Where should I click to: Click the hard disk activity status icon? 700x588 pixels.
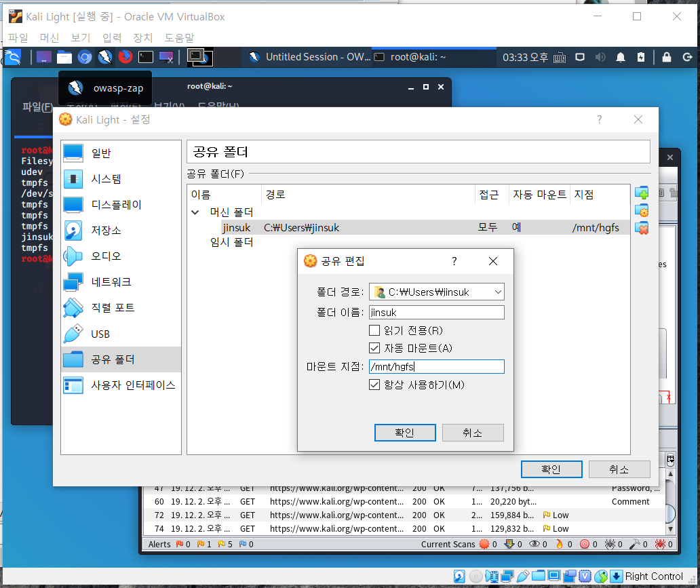(x=459, y=576)
